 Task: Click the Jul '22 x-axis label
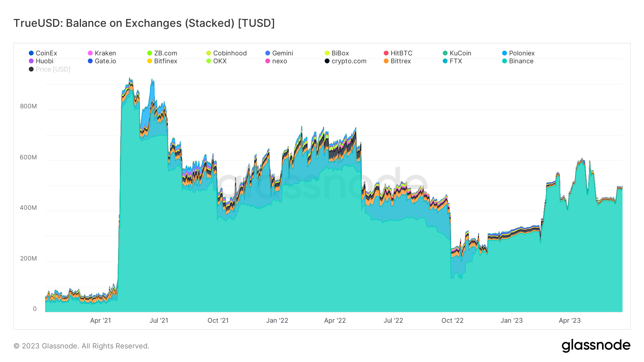click(x=393, y=321)
